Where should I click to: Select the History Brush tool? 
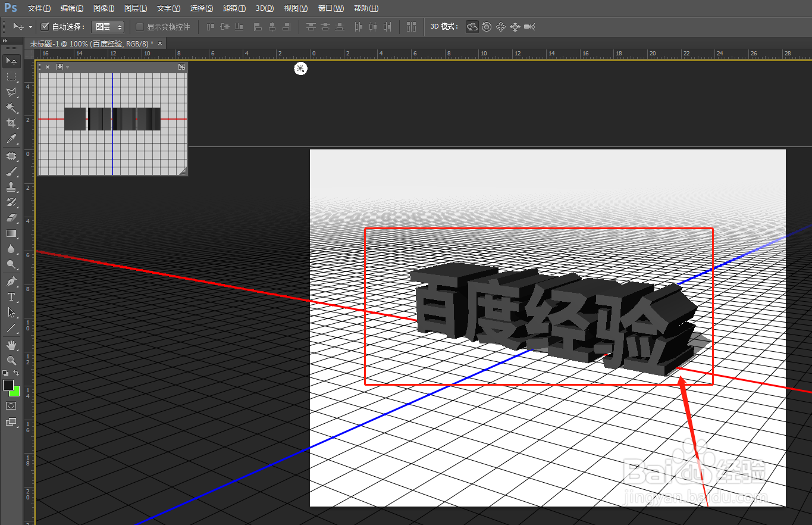(x=11, y=203)
